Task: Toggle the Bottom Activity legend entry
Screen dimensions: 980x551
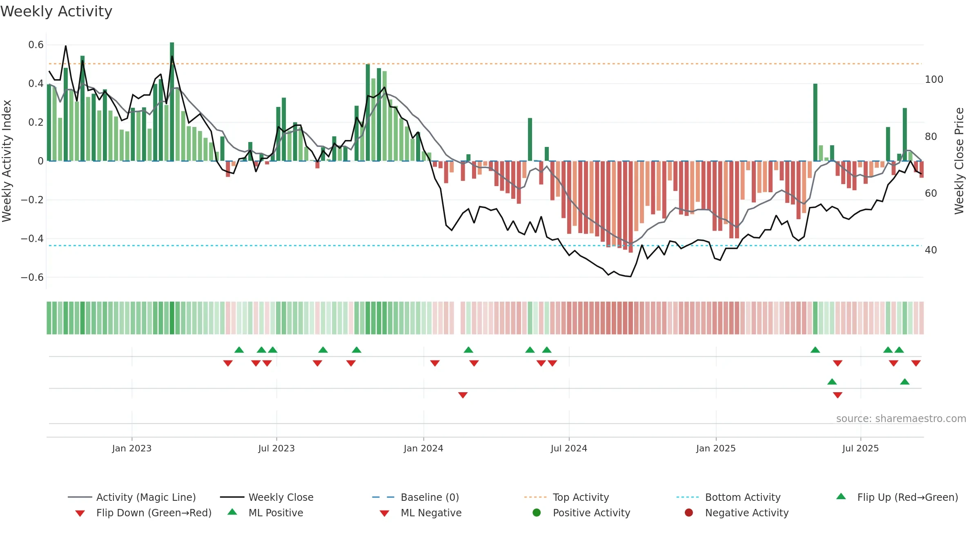Action: tap(728, 497)
